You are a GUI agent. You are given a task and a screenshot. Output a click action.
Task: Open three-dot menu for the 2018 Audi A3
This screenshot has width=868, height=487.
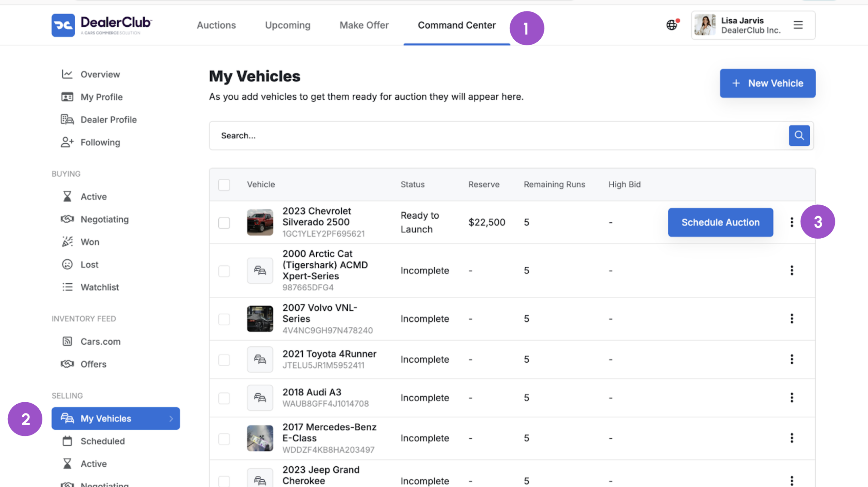tap(792, 398)
